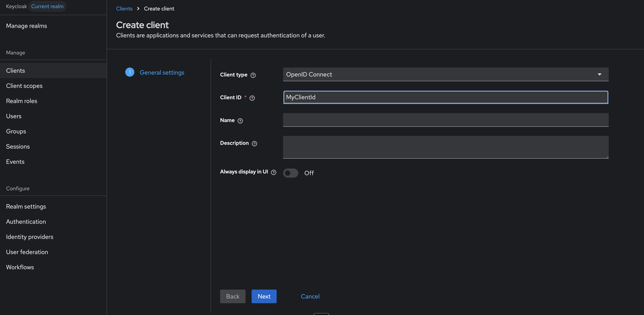The image size is (644, 315).
Task: Click the Client ID help icon
Action: (252, 98)
